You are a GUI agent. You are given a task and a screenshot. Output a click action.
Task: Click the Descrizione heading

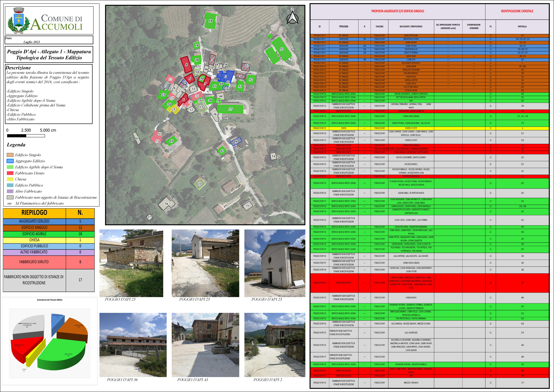point(18,68)
